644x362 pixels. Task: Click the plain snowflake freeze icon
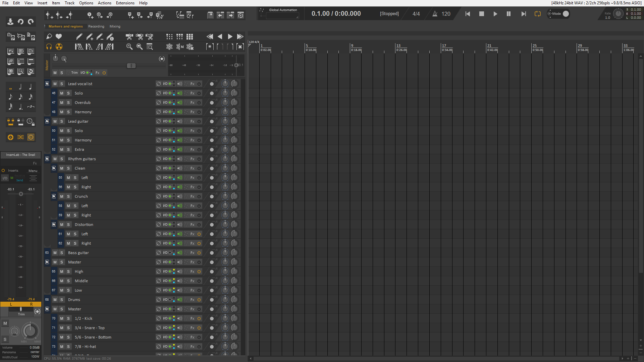169,47
